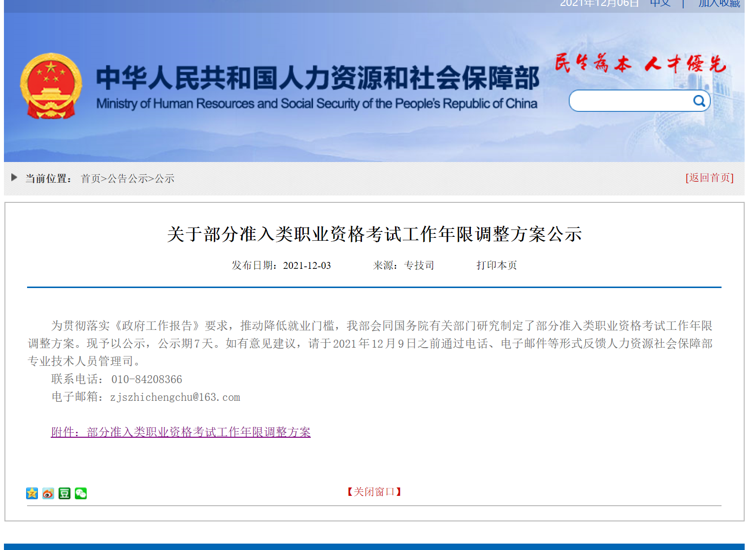Open the 附件 attachment link

[181, 432]
